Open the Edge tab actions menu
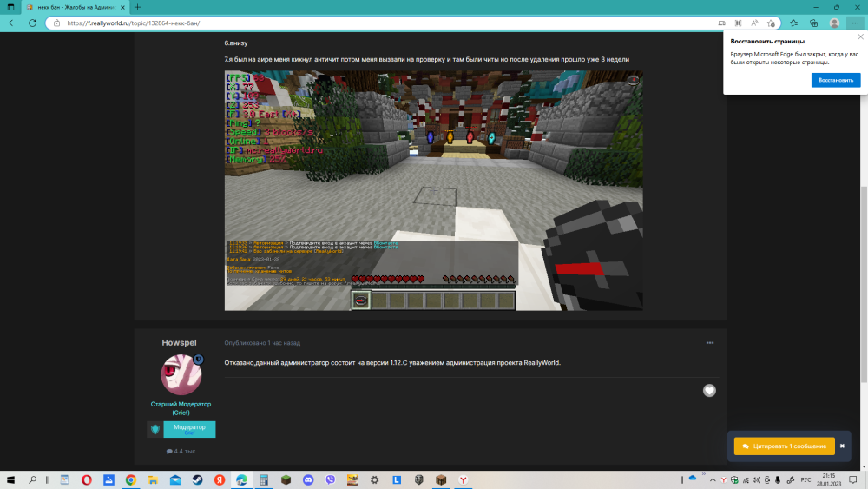 (x=10, y=7)
